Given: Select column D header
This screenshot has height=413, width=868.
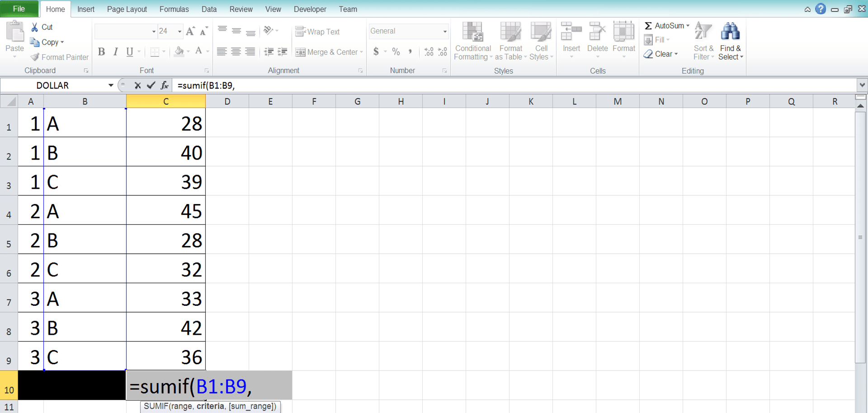Looking at the screenshot, I should click(x=227, y=102).
